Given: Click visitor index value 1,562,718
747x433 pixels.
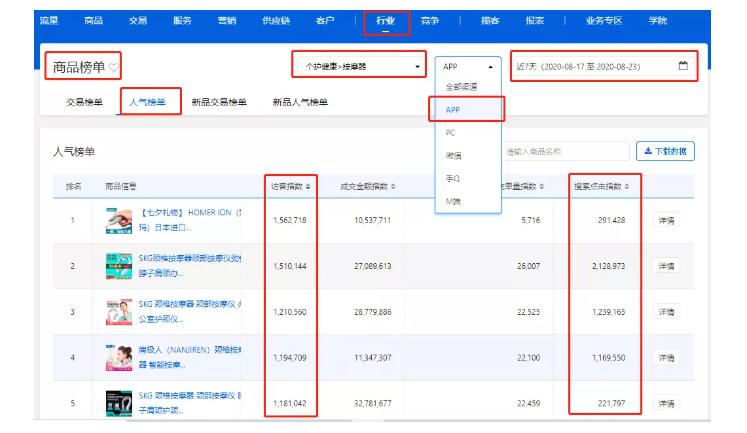Looking at the screenshot, I should (x=290, y=220).
